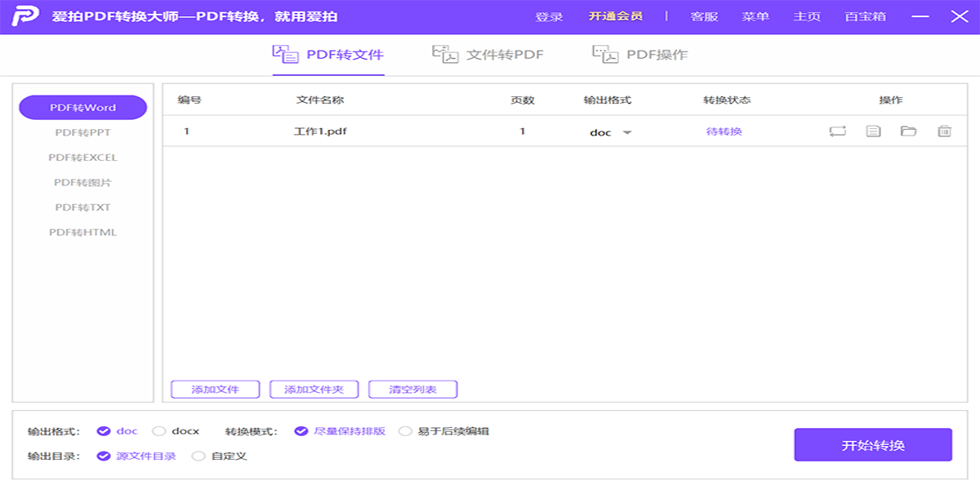Select 自定义 output directory option
Viewport: 980px width, 490px height.
(198, 456)
